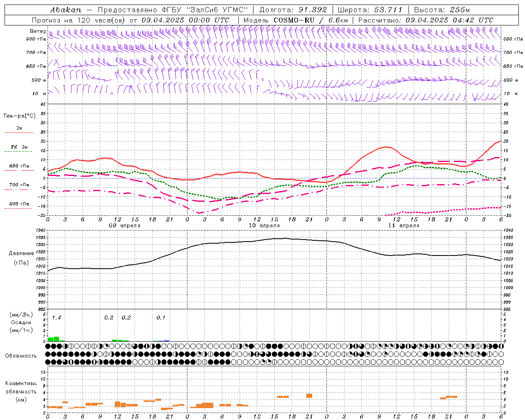Click the '10 апреля' date label
Image resolution: width=525 pixels, height=420 pixels.
(264, 226)
